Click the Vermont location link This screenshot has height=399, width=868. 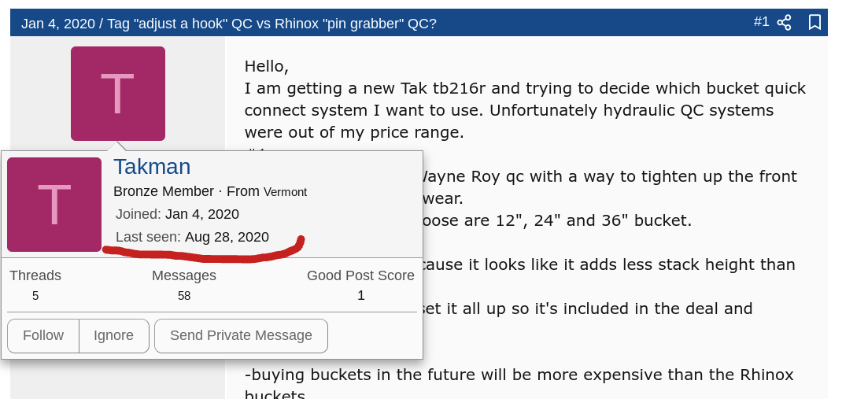[285, 192]
